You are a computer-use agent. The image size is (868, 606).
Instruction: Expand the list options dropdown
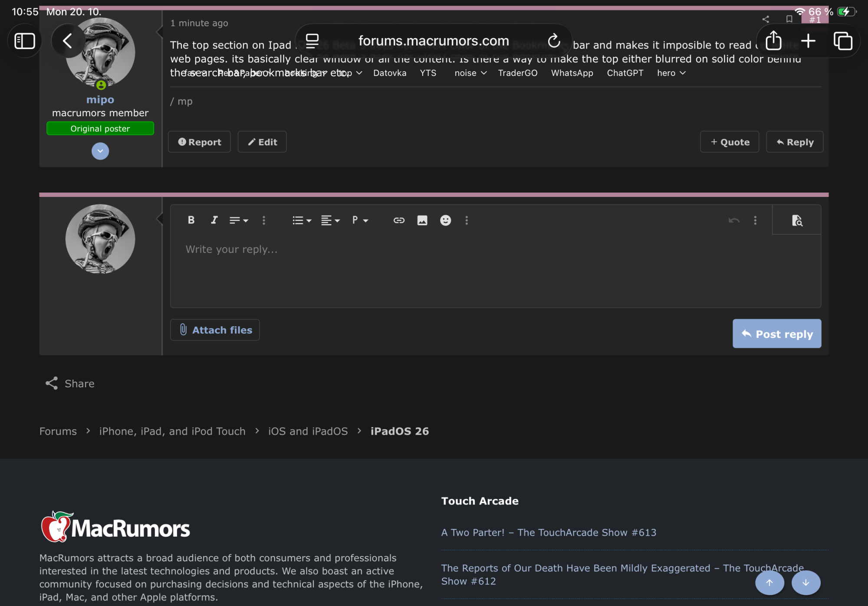(302, 220)
